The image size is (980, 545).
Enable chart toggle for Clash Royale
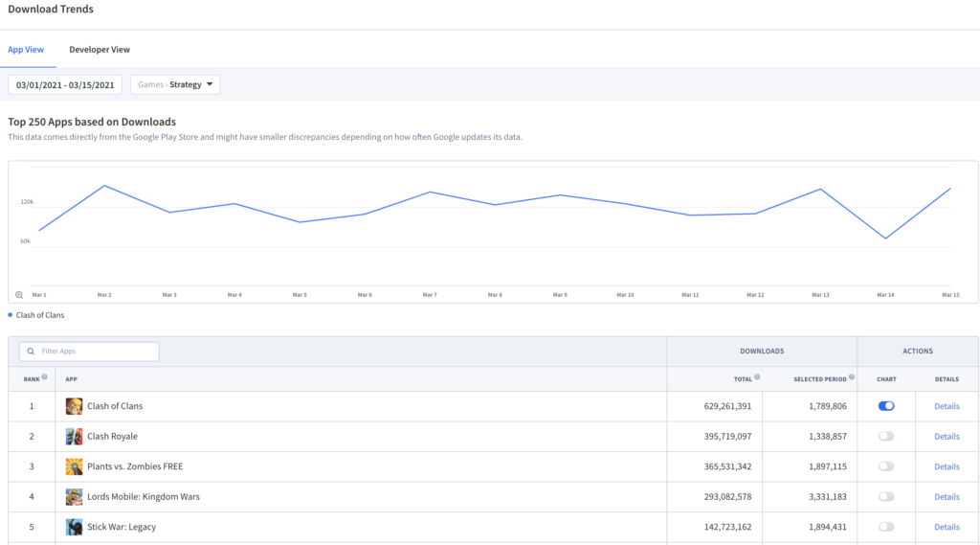[x=885, y=436]
